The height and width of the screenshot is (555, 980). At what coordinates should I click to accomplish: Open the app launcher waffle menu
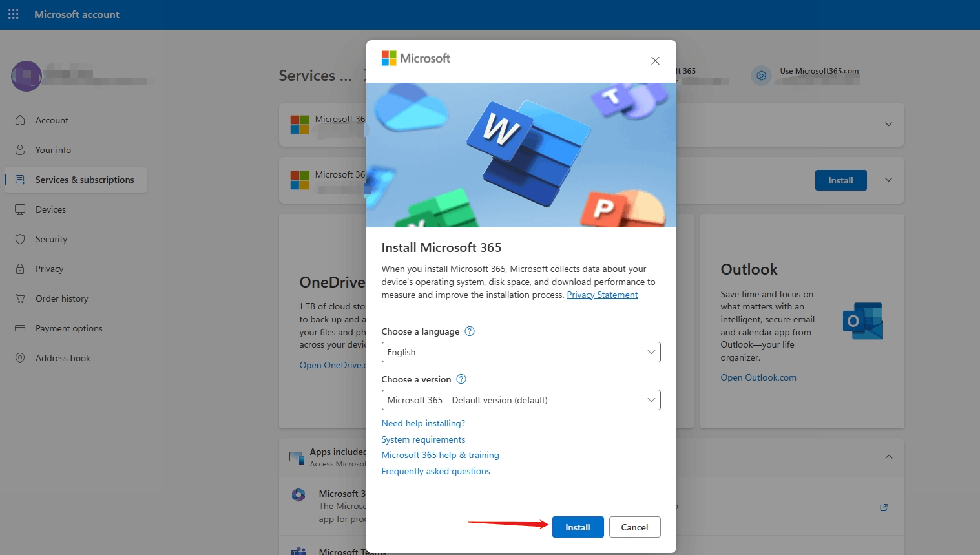(13, 14)
